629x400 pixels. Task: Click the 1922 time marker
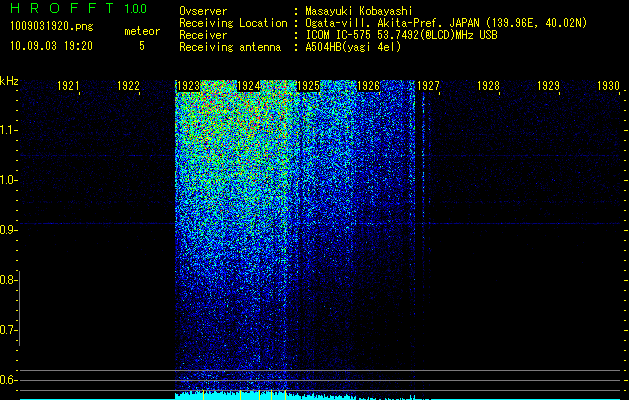pos(128,86)
